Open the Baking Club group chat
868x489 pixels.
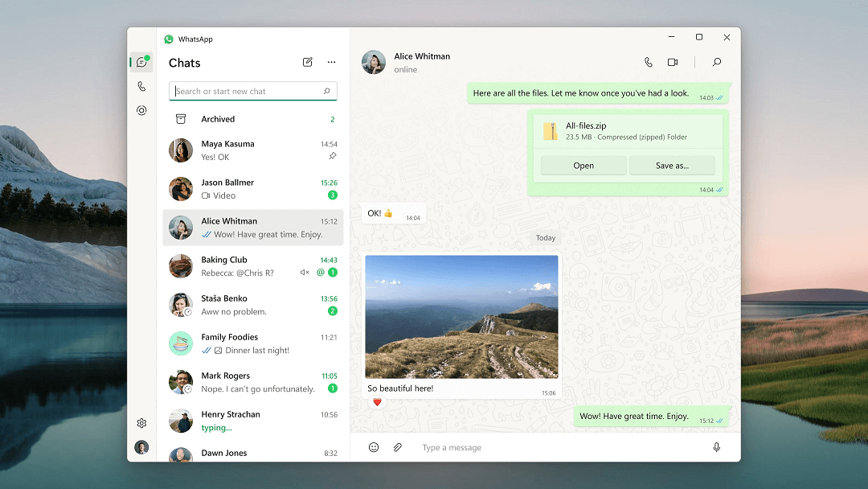(x=252, y=266)
